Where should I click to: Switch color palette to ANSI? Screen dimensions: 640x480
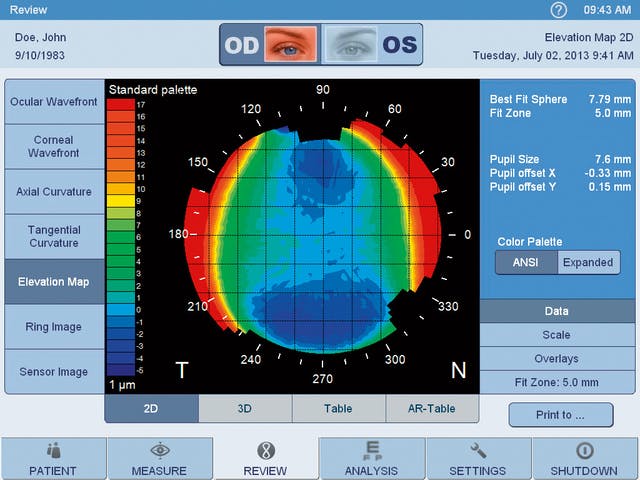point(526,262)
